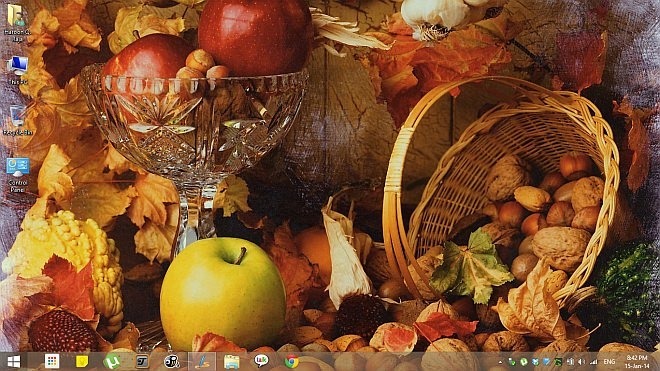660x371 pixels.
Task: Open the yellow Sticky Notes taskbar icon
Action: (82, 361)
